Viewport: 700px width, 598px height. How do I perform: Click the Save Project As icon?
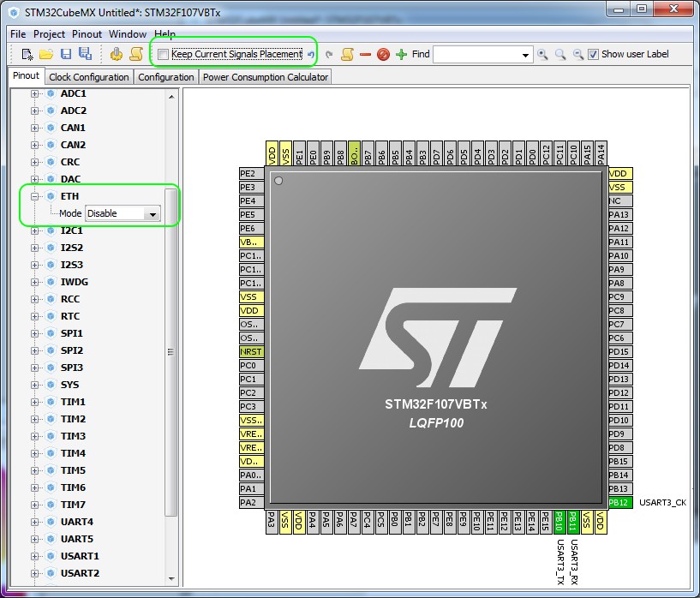click(86, 54)
